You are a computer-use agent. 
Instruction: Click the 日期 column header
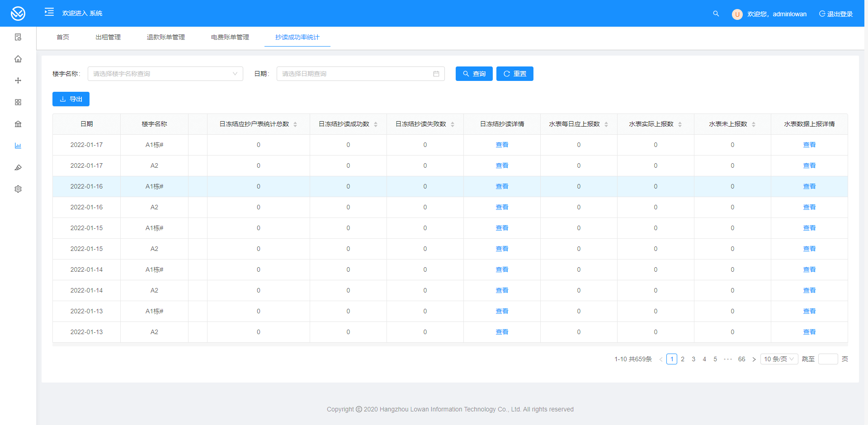[86, 124]
